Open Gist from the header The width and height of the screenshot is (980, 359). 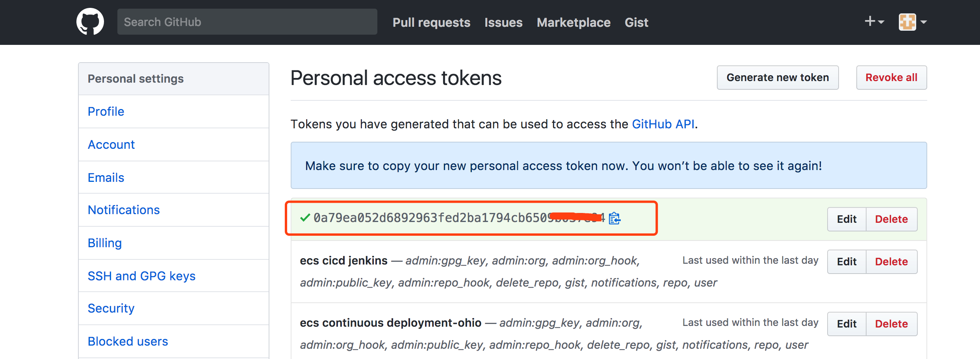click(x=636, y=22)
